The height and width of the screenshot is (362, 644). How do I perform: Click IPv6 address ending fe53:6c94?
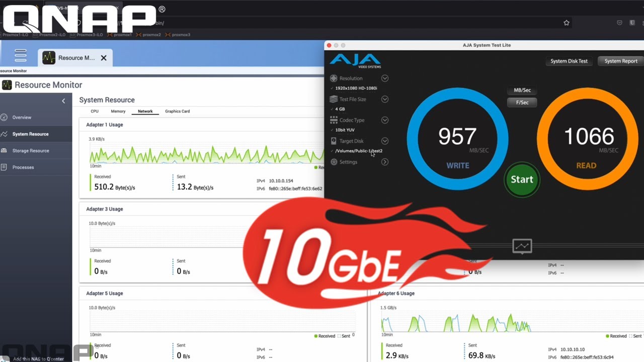587,357
